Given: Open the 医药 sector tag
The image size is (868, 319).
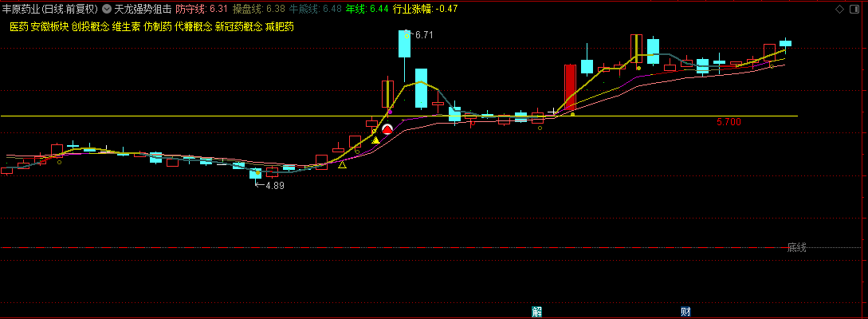Looking at the screenshot, I should click(x=19, y=26).
